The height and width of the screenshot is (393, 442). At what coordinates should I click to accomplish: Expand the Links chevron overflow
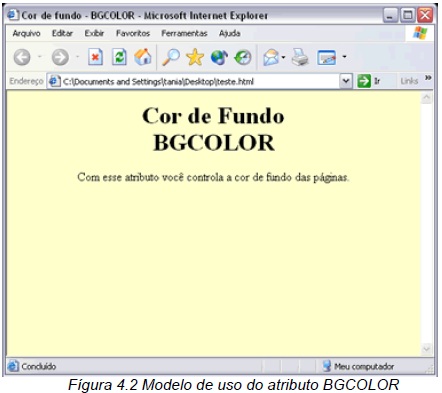pyautogui.click(x=428, y=78)
